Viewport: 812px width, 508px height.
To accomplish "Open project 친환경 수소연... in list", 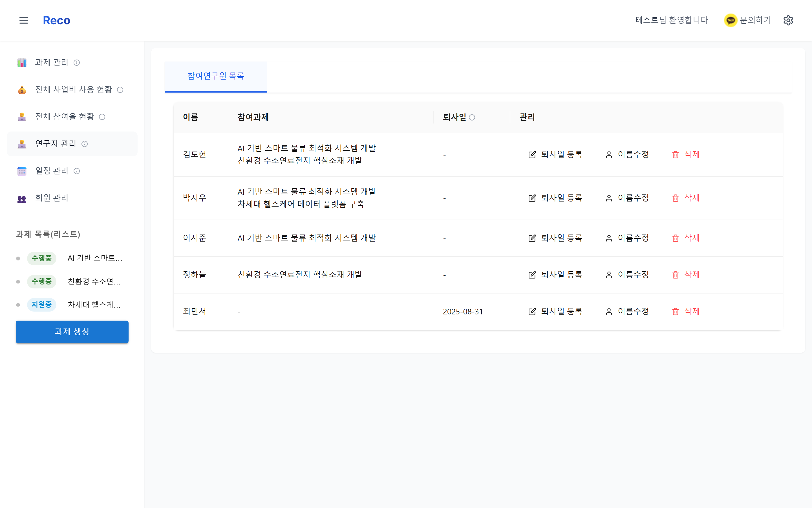I will click(94, 282).
